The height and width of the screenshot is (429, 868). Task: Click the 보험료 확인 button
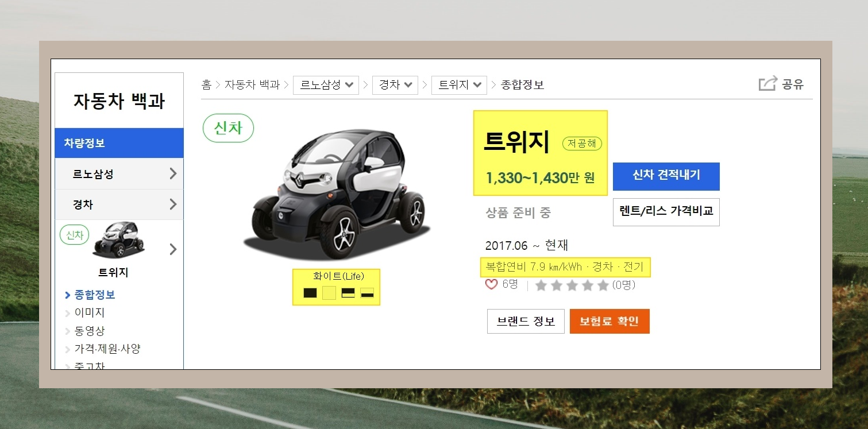click(609, 321)
